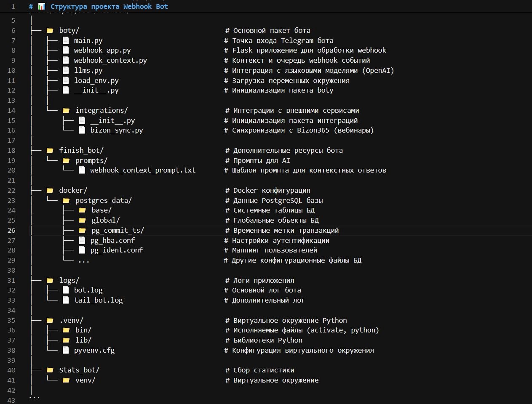The image size is (532, 404).
Task: Click the folder icon beside postgres-data/
Action: click(66, 200)
